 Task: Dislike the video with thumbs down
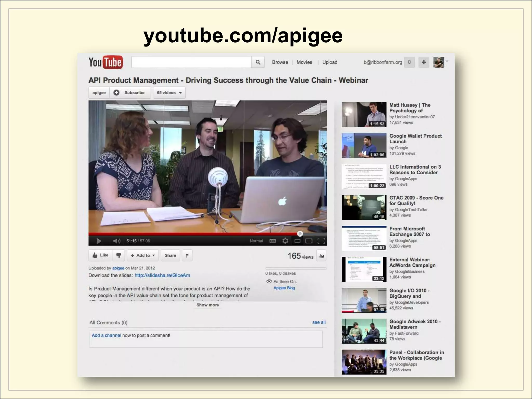(119, 255)
